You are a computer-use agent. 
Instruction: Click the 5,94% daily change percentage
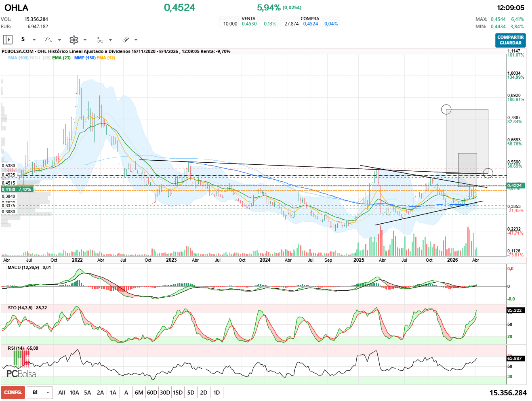(269, 8)
